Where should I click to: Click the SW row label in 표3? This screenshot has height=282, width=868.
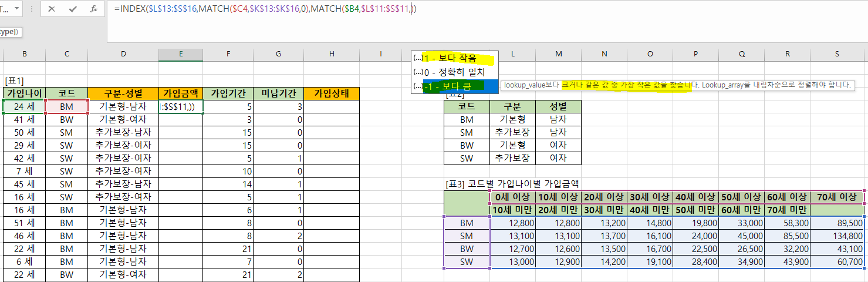(467, 262)
